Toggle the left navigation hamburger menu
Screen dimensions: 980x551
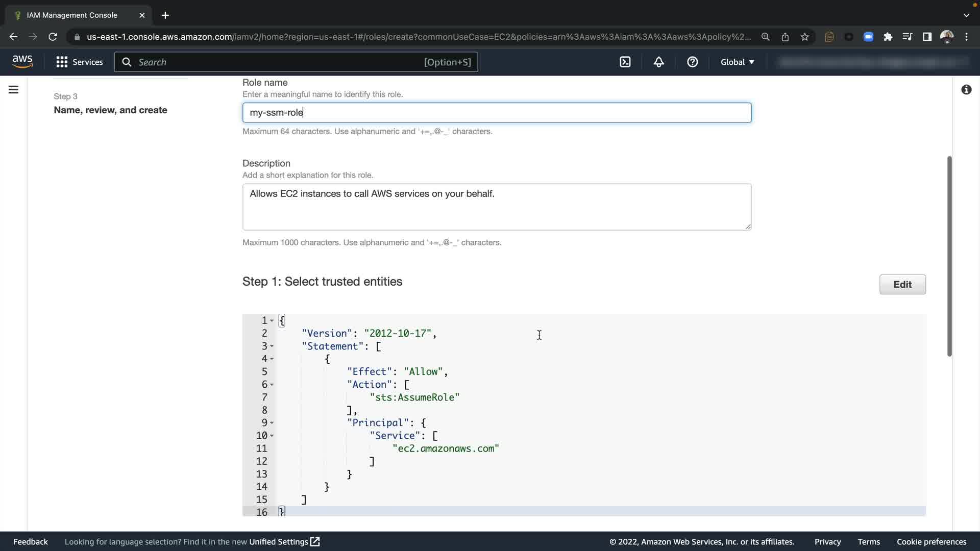tap(14, 90)
